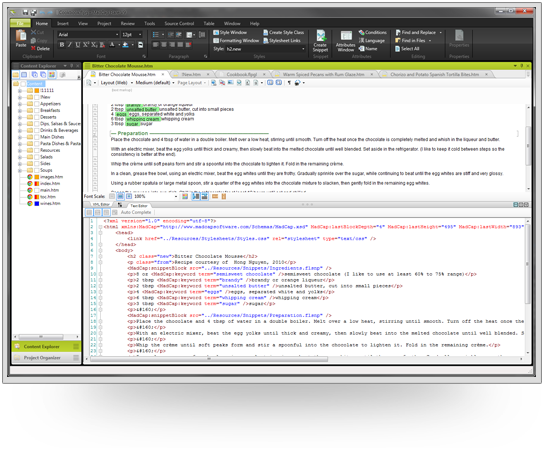Screen dimensions: 544x450
Task: Open the 12pt font size dropdown
Action: click(x=140, y=34)
